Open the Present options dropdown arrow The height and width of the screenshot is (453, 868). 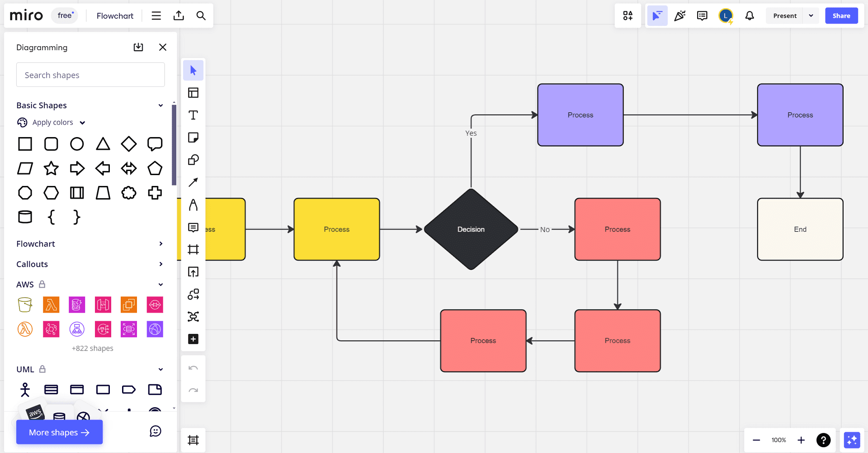click(811, 16)
